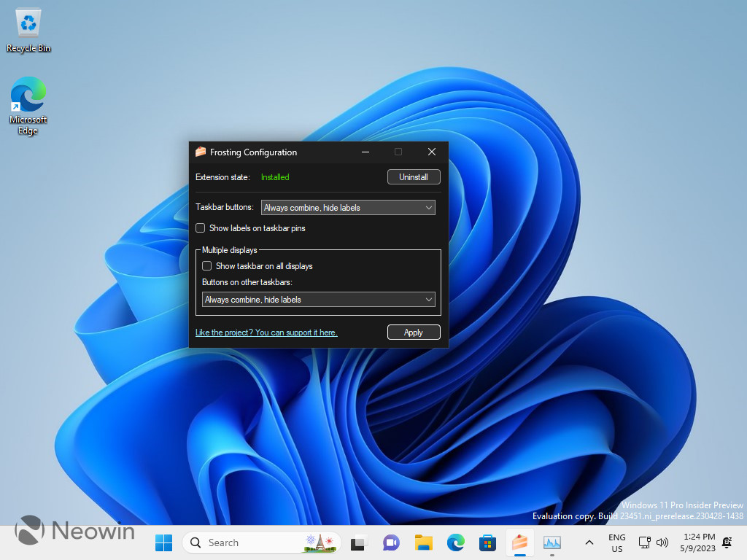Click the Uninstall button
747x560 pixels.
414,176
